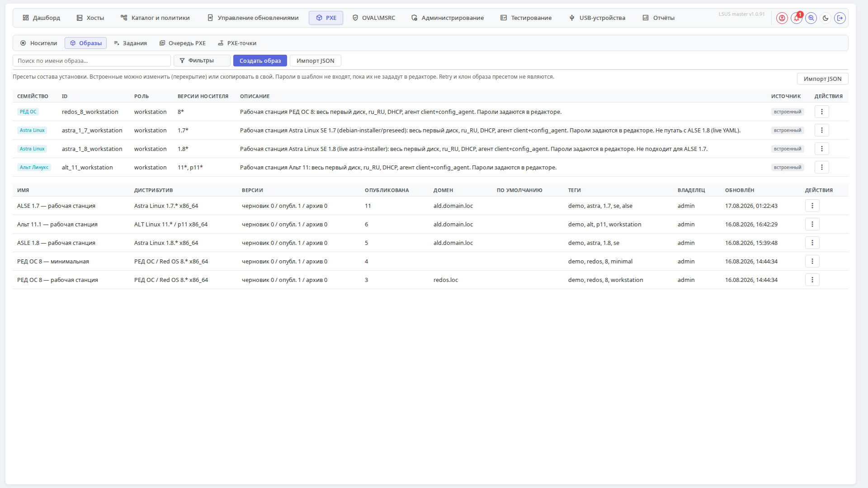Expand the Фильтры dropdown
This screenshot has height=488, width=868.
[x=202, y=61]
